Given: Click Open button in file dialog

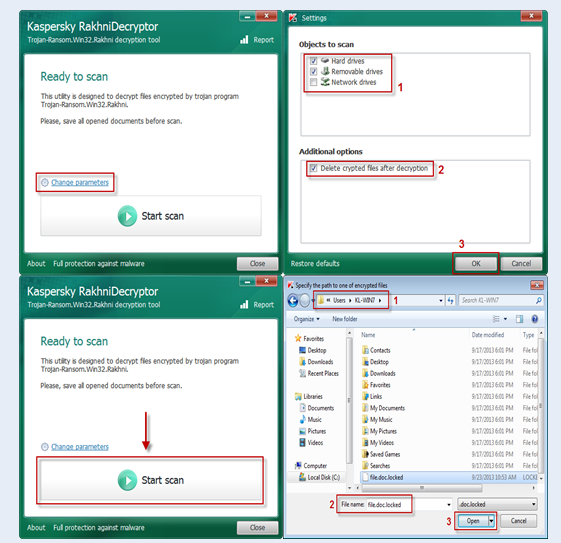Looking at the screenshot, I should (x=473, y=521).
